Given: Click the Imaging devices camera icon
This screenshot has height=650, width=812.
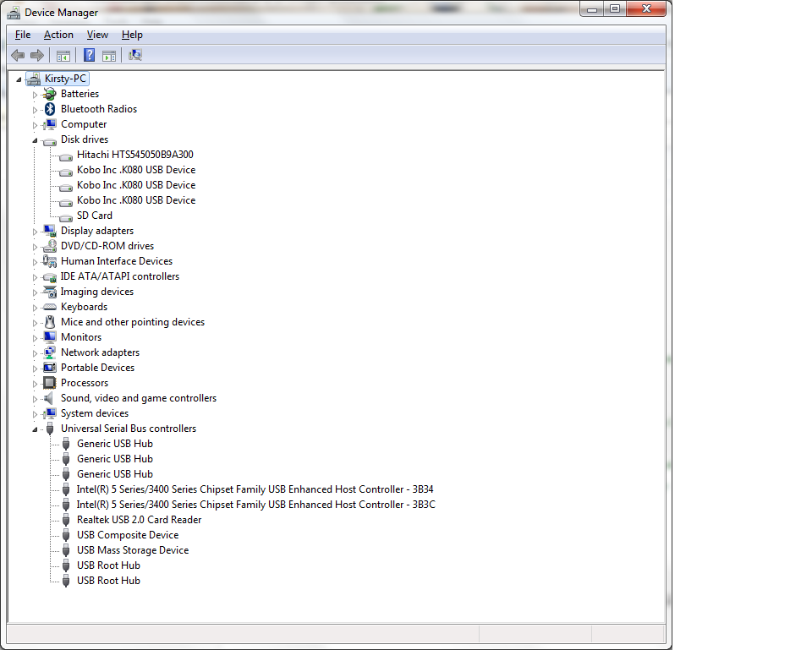Looking at the screenshot, I should (x=50, y=292).
